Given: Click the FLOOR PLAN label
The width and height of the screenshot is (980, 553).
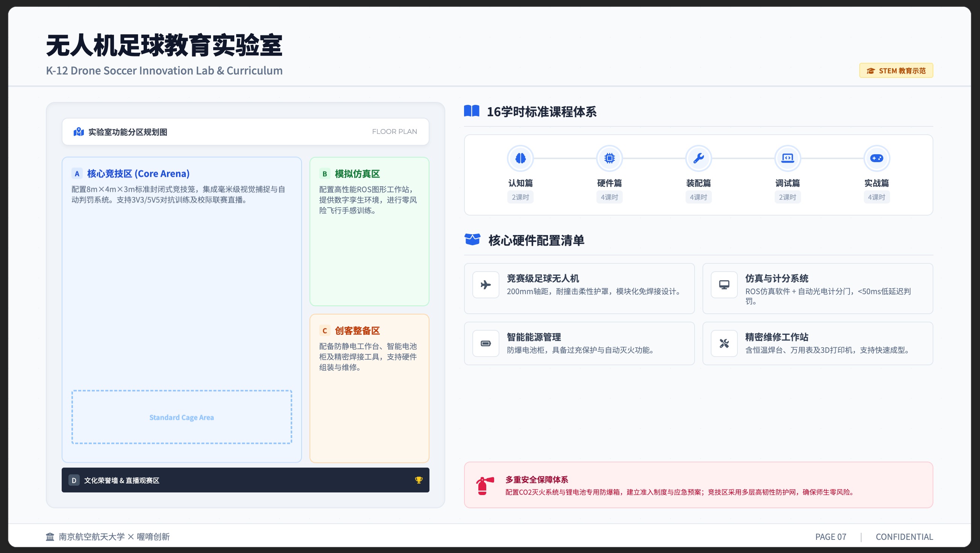Looking at the screenshot, I should [394, 132].
